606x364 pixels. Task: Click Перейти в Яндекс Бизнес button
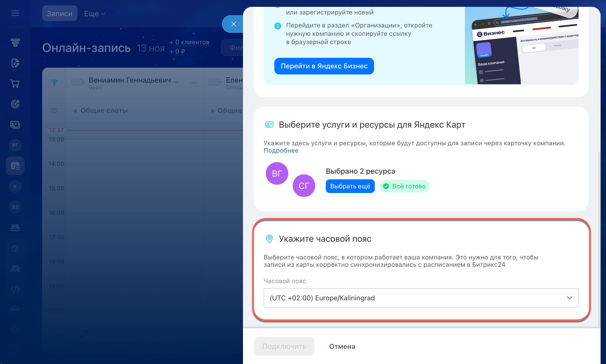pos(324,66)
